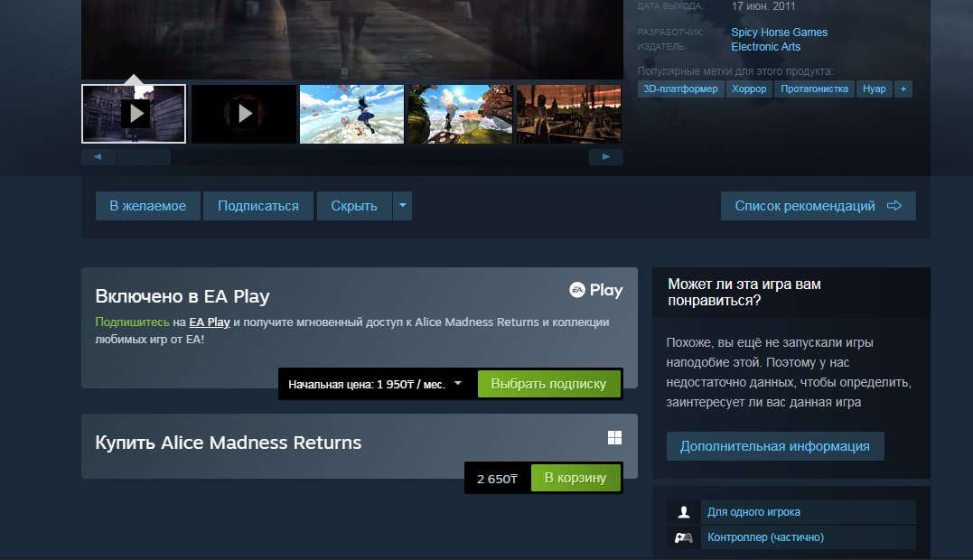This screenshot has width=973, height=560.
Task: Click right arrow of thumbnail strip
Action: tap(605, 157)
